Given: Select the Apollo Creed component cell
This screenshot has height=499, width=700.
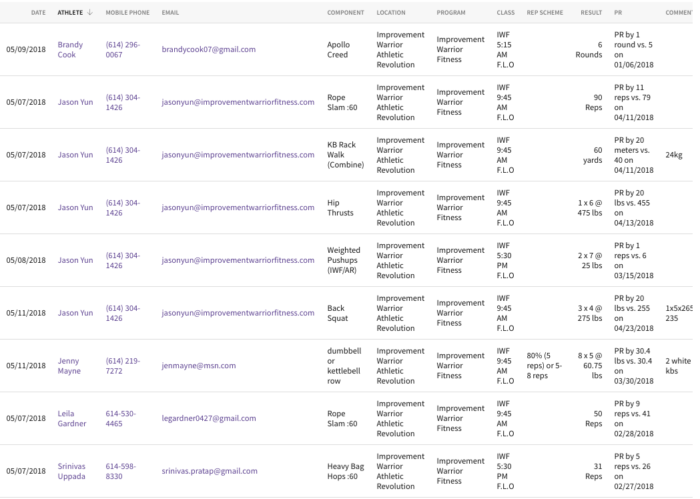Looking at the screenshot, I should click(338, 50).
